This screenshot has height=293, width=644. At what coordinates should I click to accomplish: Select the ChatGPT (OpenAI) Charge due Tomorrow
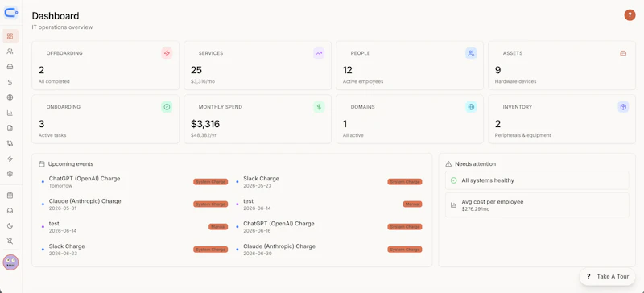click(134, 182)
